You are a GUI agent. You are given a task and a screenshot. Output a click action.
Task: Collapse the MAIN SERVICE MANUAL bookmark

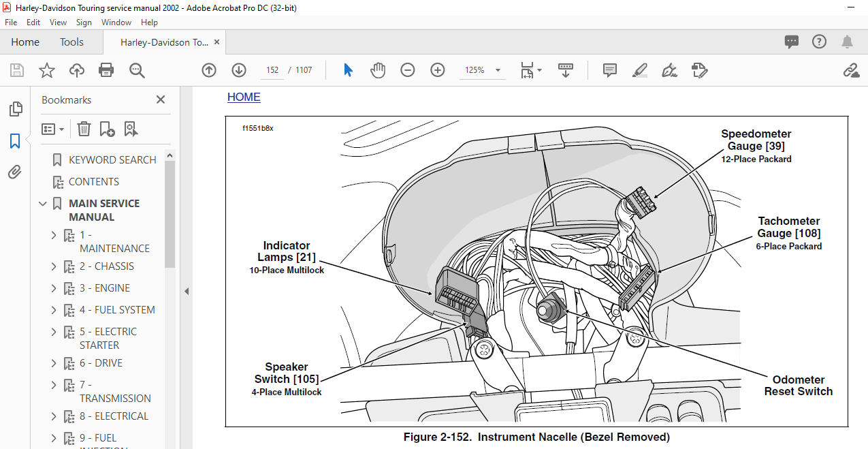pyautogui.click(x=44, y=204)
